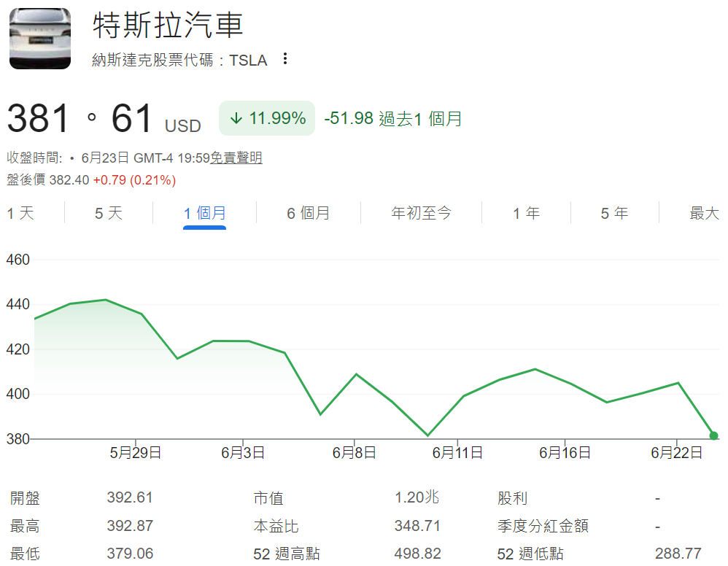728x566 pixels.
Task: Click the 440 price axis label
Action: 18,305
